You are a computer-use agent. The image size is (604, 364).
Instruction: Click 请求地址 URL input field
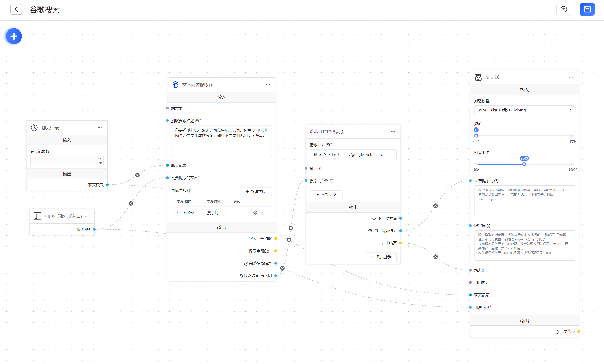(x=353, y=154)
